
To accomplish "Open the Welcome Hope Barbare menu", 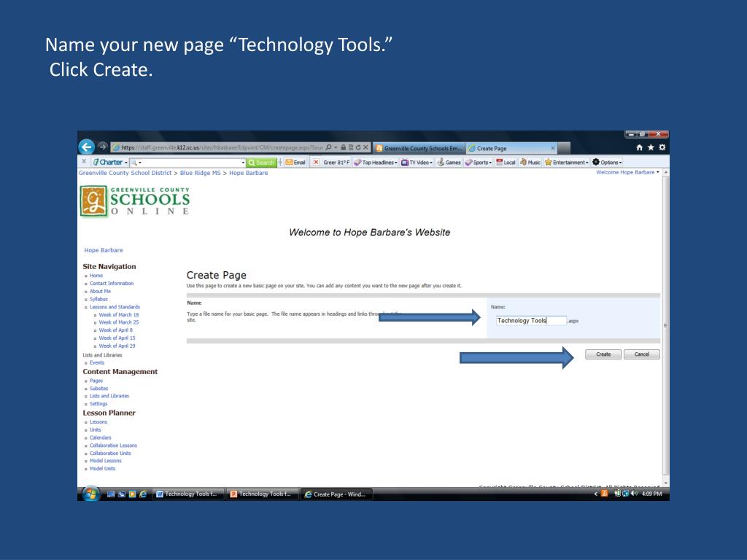I will click(x=627, y=173).
